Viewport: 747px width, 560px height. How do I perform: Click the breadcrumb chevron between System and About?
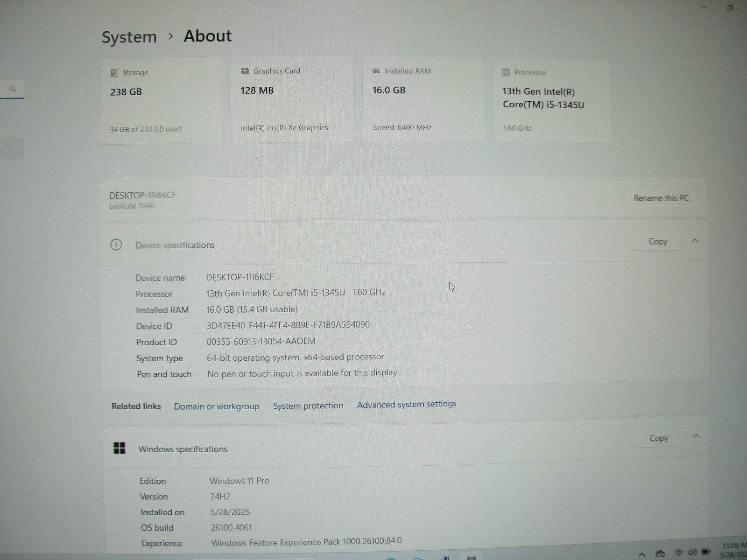[171, 36]
